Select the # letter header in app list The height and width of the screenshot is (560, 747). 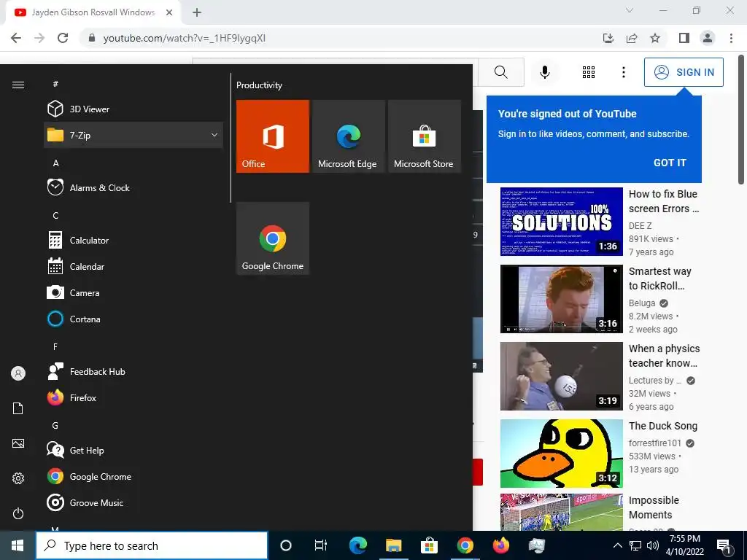point(55,84)
